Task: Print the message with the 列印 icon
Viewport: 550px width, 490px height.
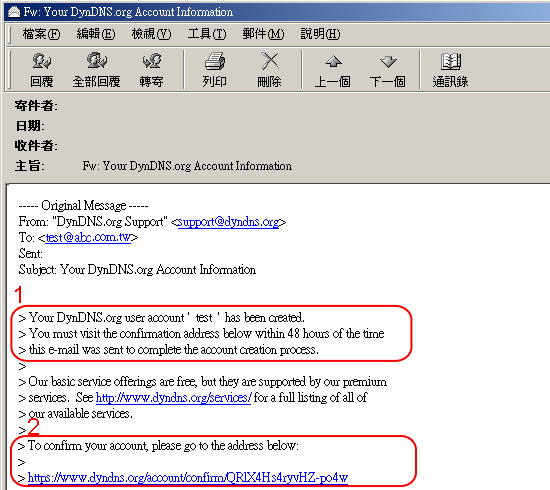Action: click(x=215, y=69)
